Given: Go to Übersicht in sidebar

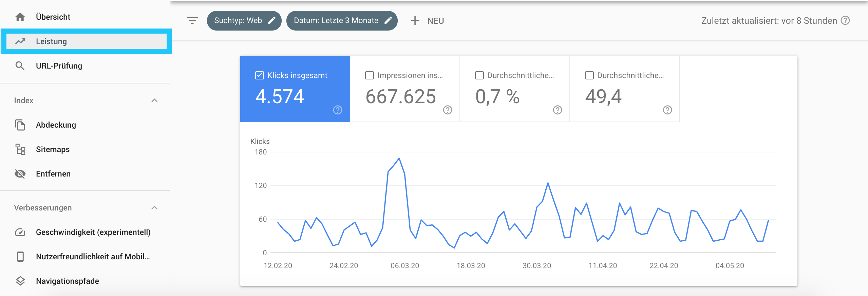Looking at the screenshot, I should click(x=85, y=17).
